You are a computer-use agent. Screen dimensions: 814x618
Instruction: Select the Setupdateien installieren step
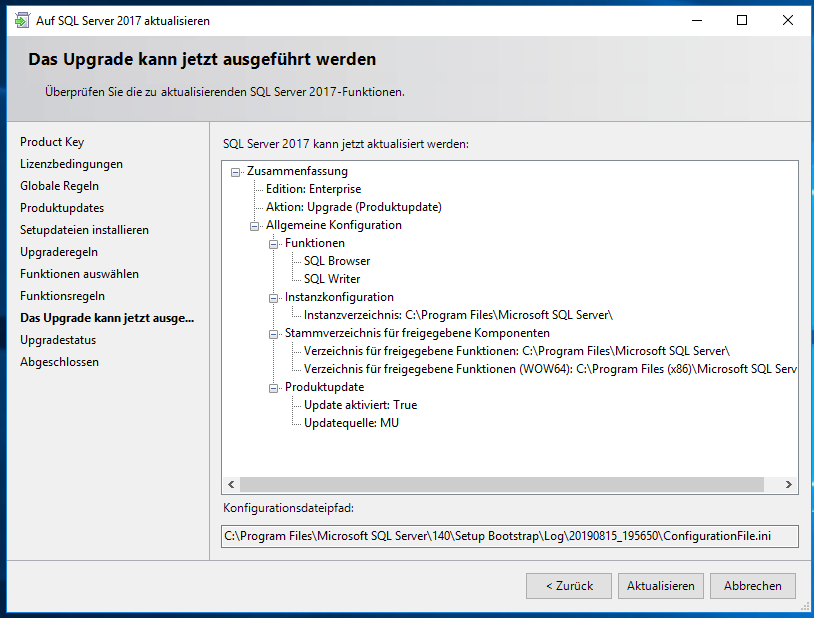(x=84, y=230)
